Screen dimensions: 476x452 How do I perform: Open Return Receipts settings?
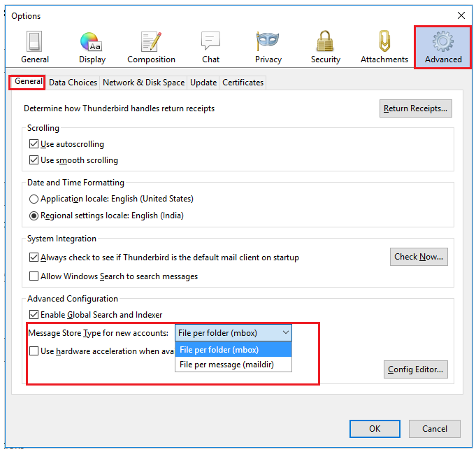coord(415,108)
